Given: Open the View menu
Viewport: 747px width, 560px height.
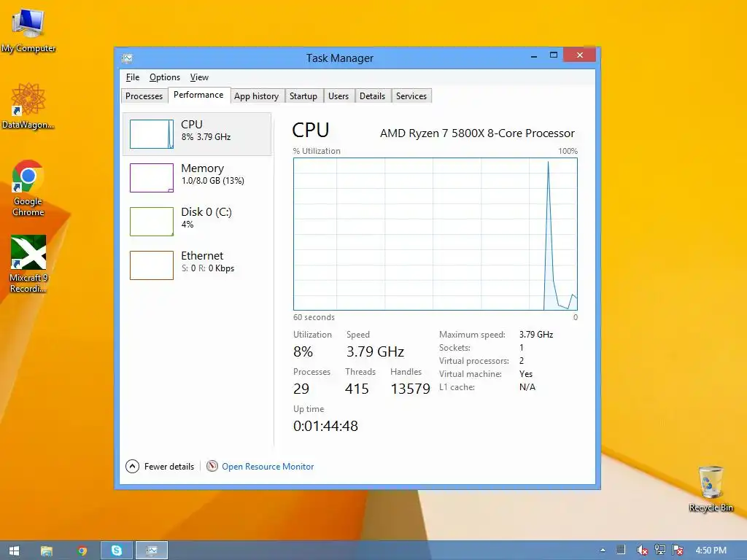Looking at the screenshot, I should tap(199, 77).
